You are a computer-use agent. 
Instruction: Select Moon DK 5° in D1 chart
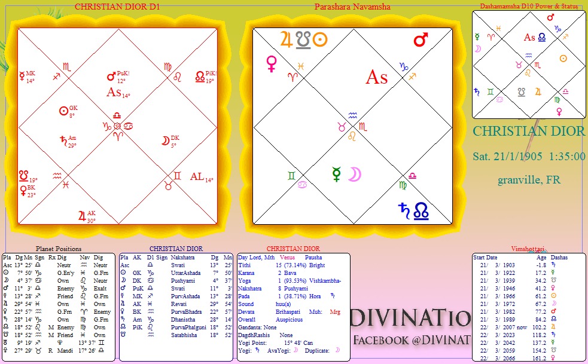(170, 141)
